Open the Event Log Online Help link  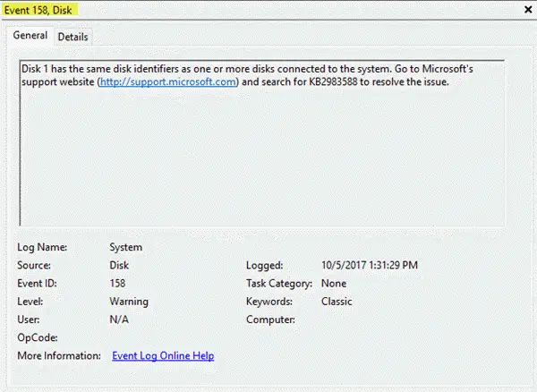click(163, 355)
